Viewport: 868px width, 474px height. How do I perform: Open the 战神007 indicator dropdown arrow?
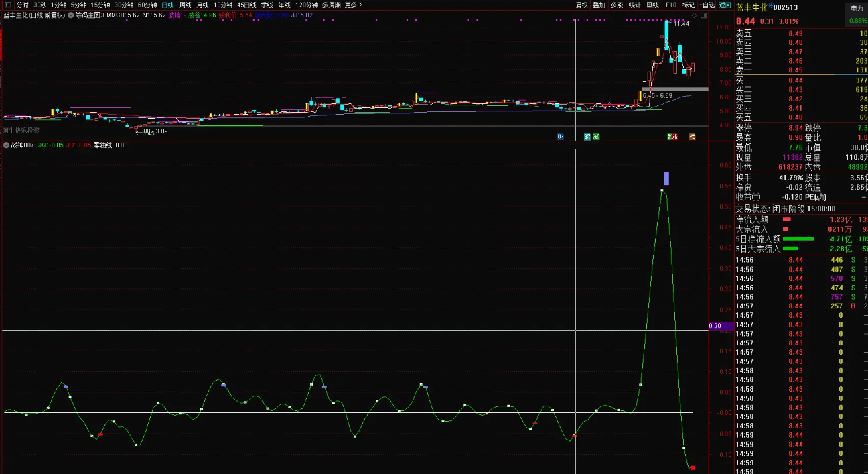[x=7, y=145]
